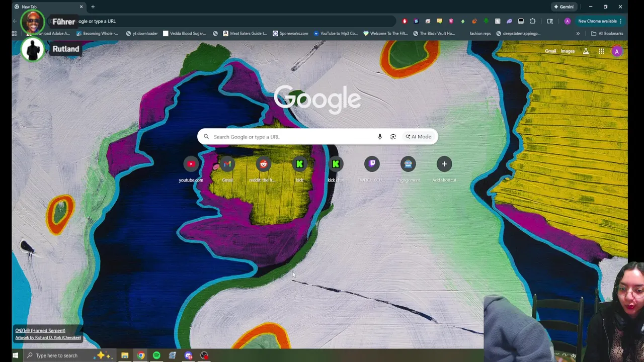
Task: Open the reddit shortcut tile
Action: 264,168
